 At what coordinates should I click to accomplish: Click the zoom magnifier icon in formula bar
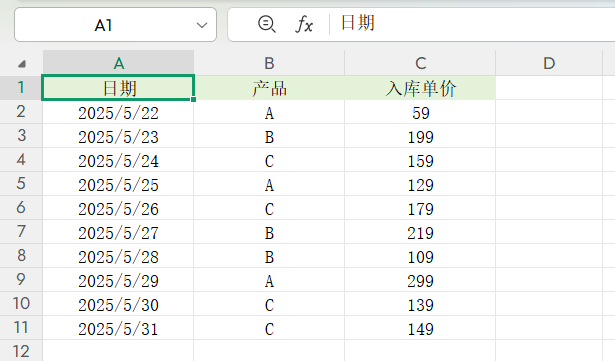tap(267, 24)
